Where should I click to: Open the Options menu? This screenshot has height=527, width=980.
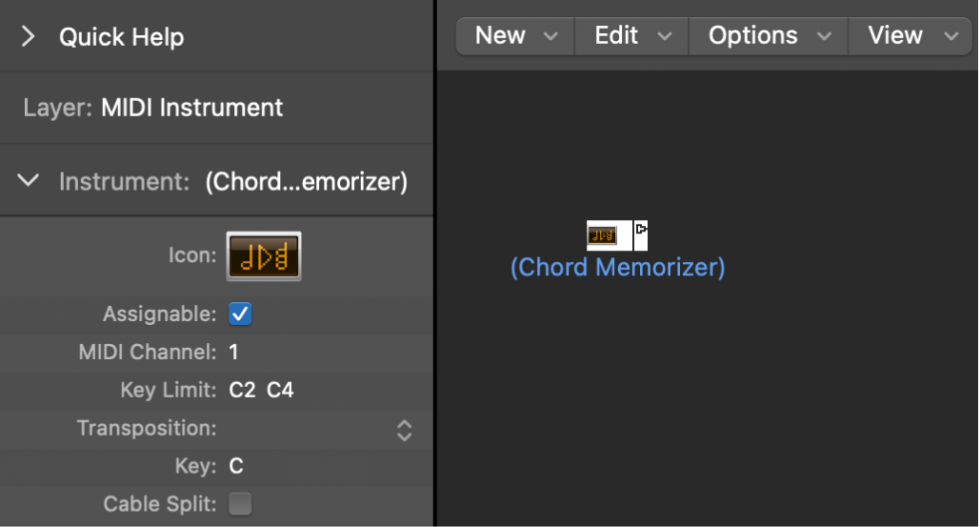(768, 36)
